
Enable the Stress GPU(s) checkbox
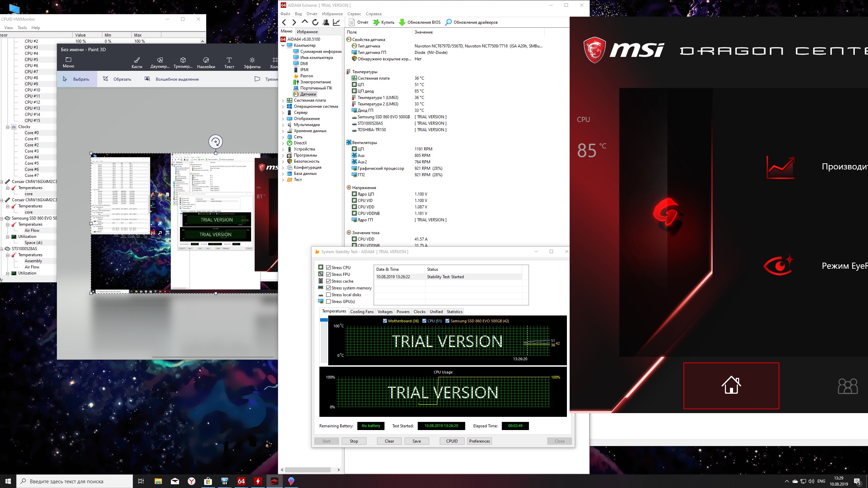(x=328, y=302)
